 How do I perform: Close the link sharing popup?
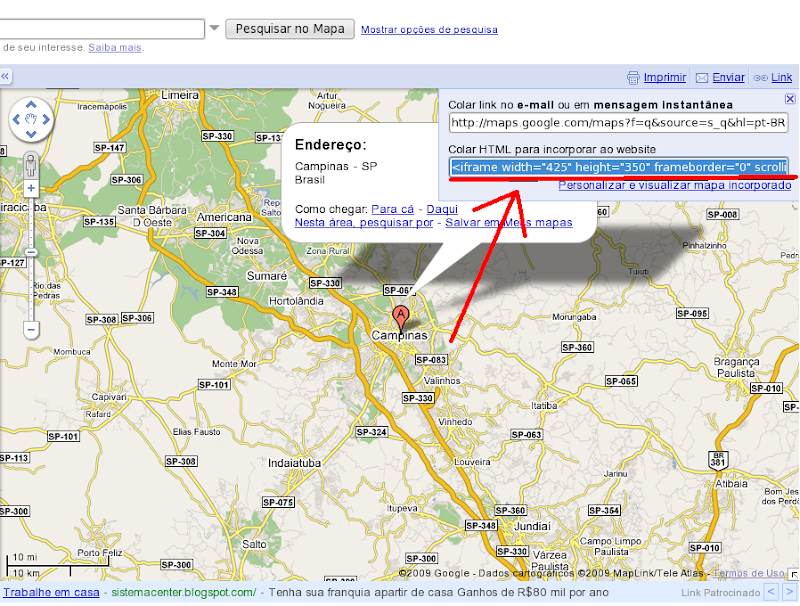click(x=790, y=99)
